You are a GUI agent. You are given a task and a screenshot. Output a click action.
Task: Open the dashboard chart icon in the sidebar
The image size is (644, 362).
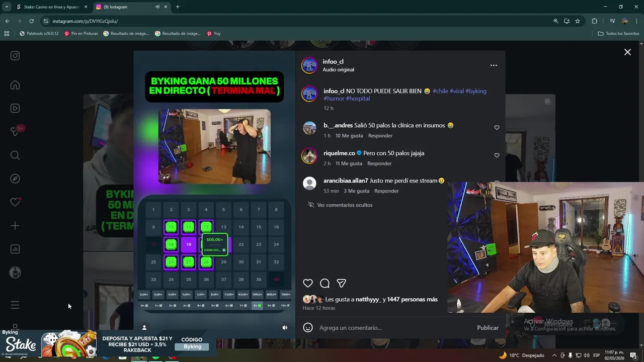[x=15, y=249]
